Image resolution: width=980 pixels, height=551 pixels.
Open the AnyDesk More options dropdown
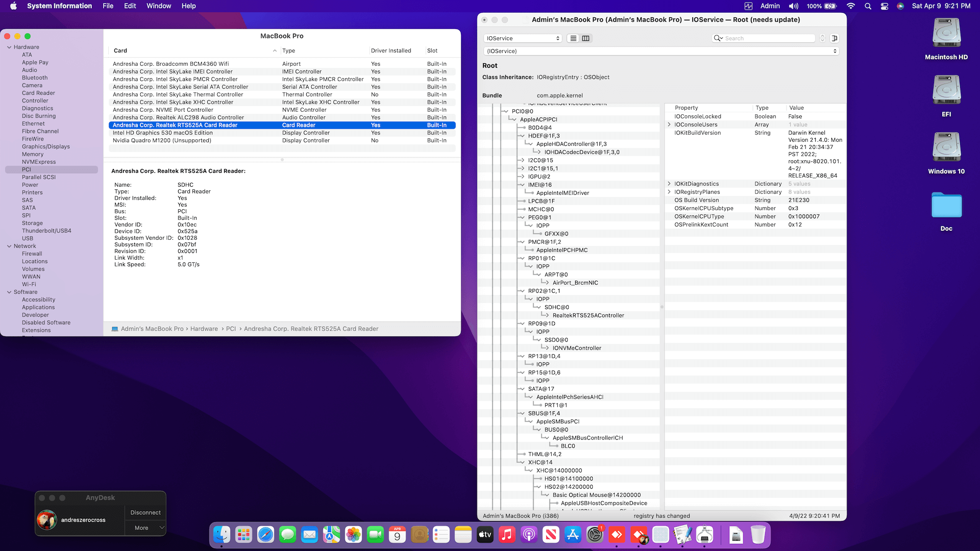pyautogui.click(x=145, y=528)
